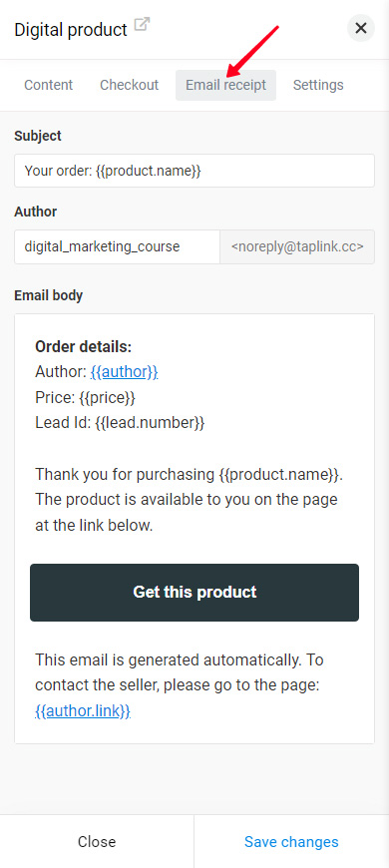Open the {{author.link}} hyperlink
The width and height of the screenshot is (389, 868).
[x=83, y=710]
